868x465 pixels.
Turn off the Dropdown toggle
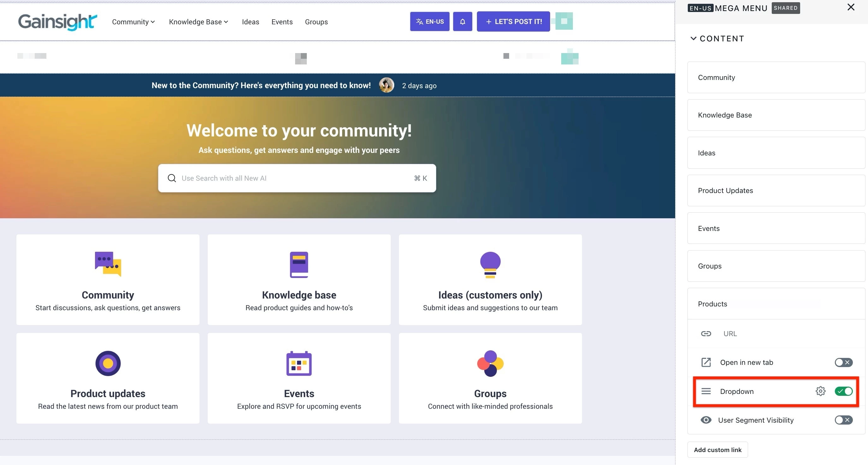coord(843,391)
